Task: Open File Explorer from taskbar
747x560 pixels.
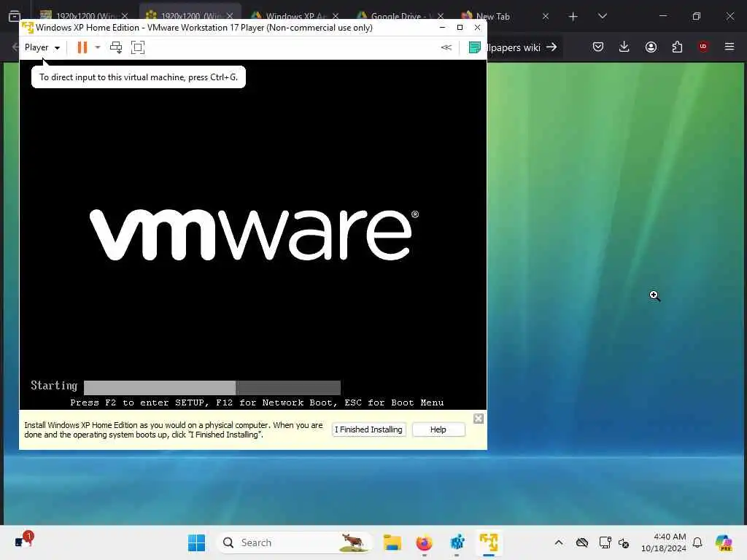Action: [x=392, y=542]
